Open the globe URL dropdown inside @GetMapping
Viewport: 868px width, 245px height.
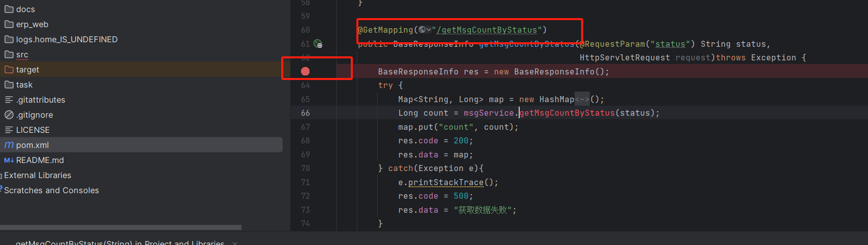click(425, 30)
